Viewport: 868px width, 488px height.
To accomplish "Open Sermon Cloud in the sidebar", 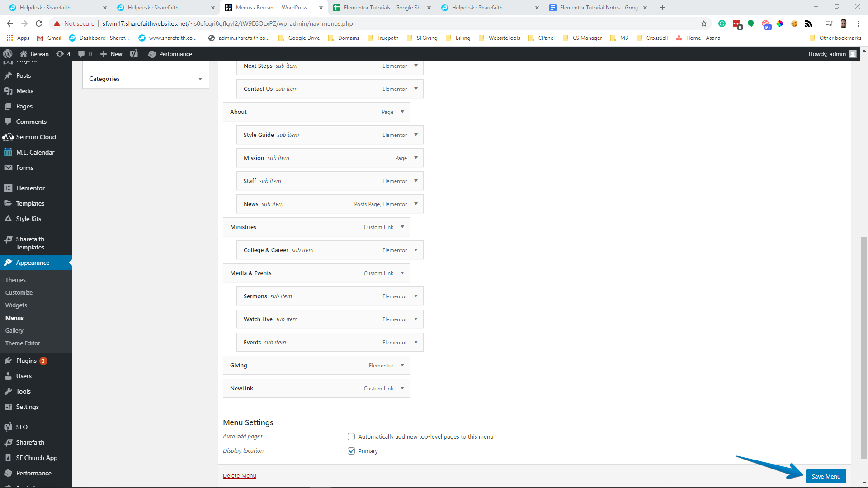I will (x=36, y=137).
